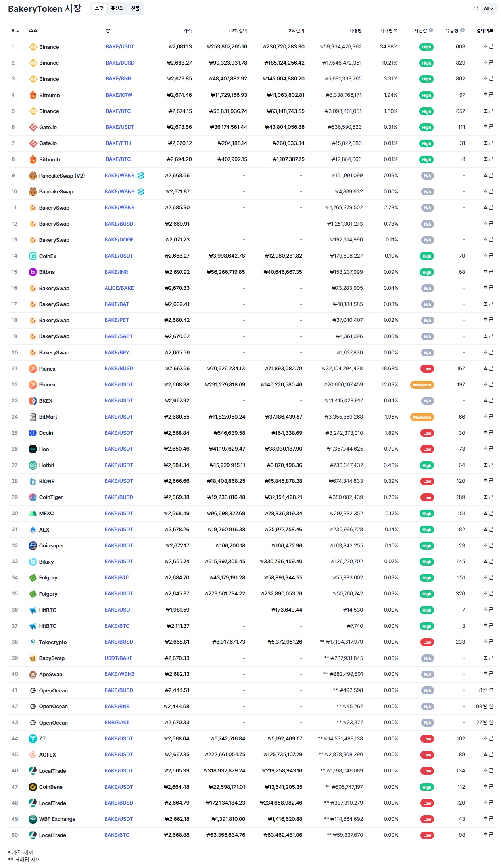This screenshot has height=868, width=501.
Task: Click the 98일 전 update value
Action: 485,706
